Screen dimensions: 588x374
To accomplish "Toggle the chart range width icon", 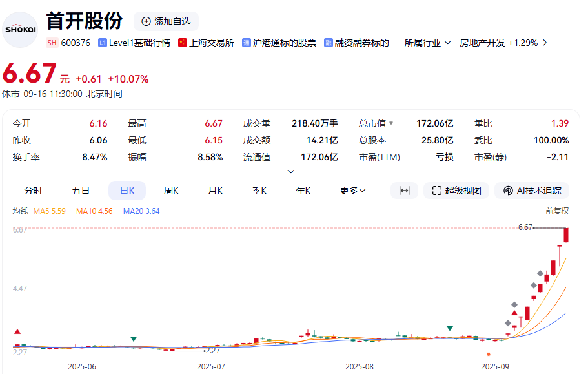I will (x=404, y=191).
